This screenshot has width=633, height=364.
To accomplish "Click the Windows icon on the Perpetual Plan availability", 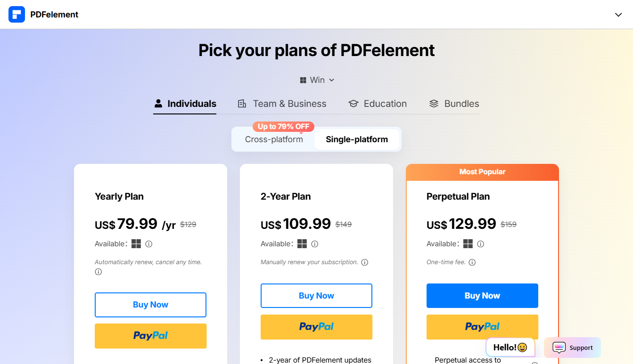I will click(x=469, y=244).
